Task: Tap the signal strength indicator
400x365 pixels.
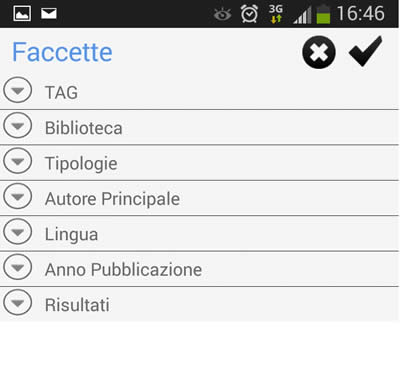Action: [x=302, y=15]
